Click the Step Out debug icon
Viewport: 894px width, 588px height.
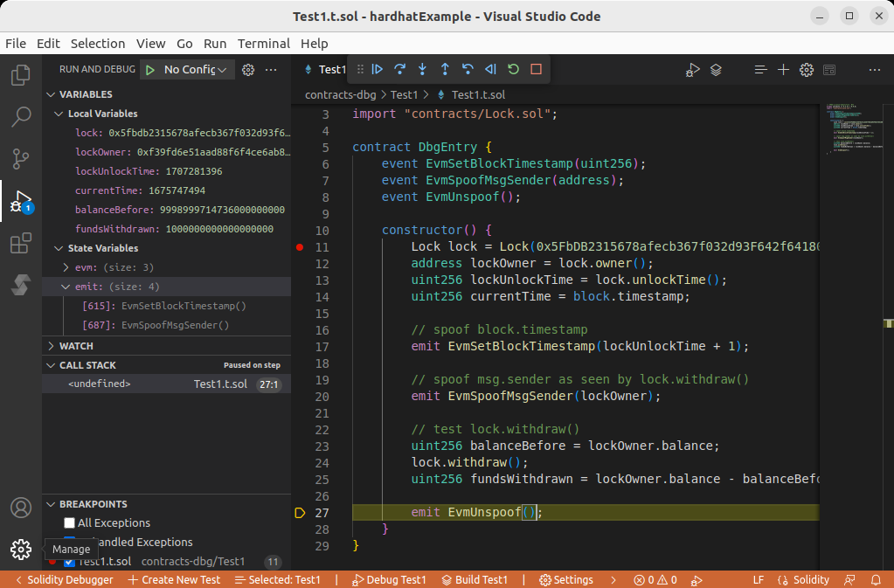[445, 69]
